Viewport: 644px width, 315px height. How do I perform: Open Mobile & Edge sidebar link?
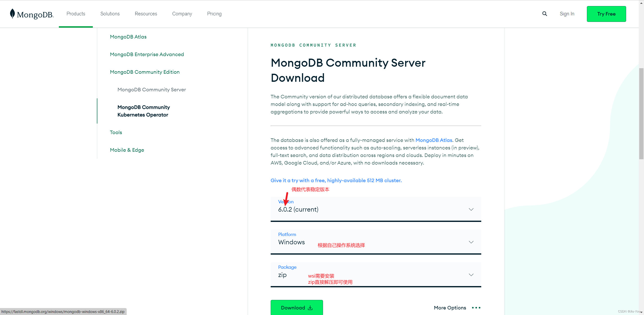click(127, 150)
